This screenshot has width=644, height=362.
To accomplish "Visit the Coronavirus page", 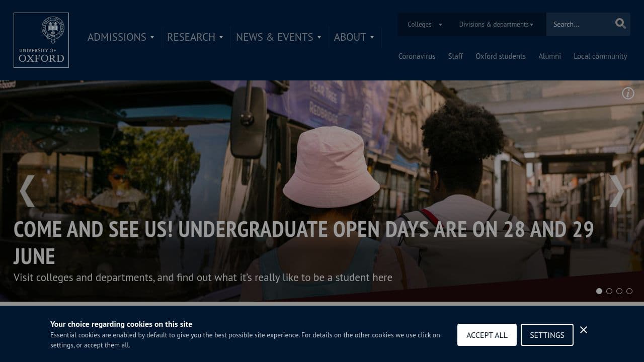I will coord(417,56).
